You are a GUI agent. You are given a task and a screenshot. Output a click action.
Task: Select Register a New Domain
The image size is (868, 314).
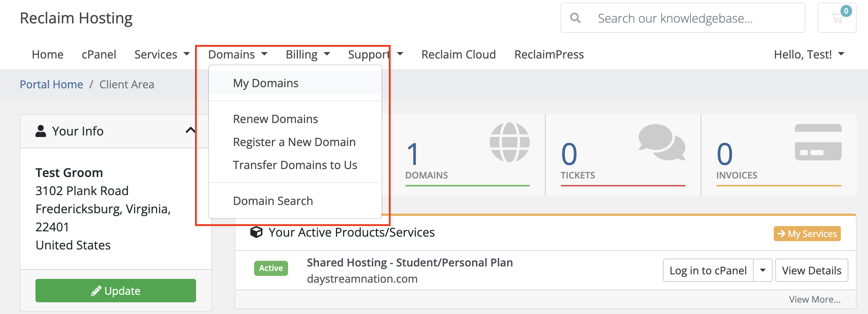[295, 142]
